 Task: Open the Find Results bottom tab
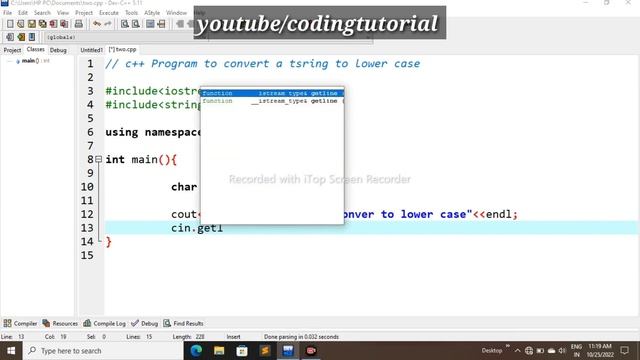point(183,323)
